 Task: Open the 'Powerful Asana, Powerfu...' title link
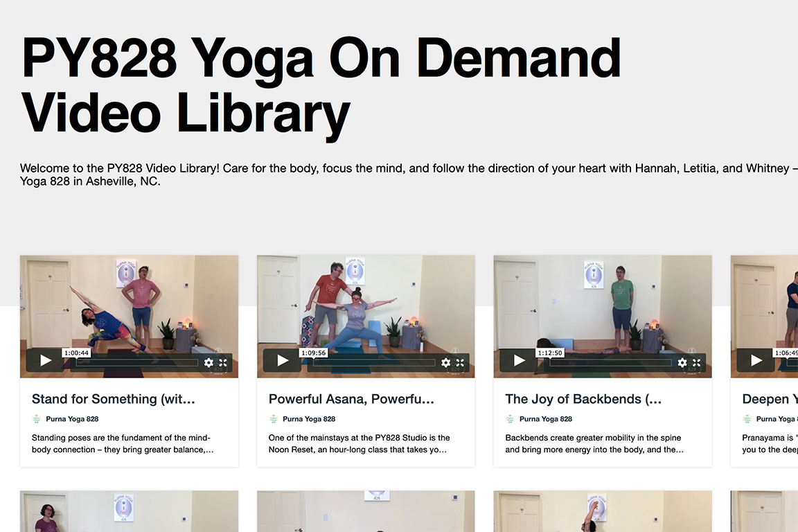(351, 398)
